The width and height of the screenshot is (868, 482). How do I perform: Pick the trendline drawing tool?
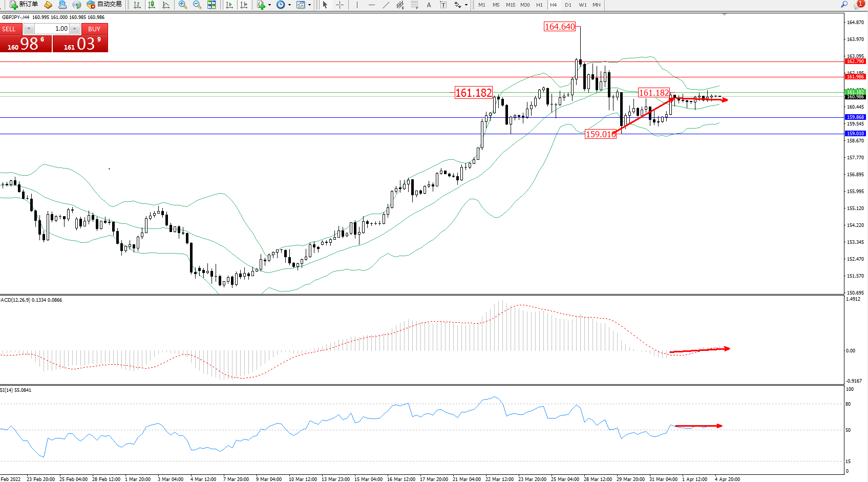pyautogui.click(x=386, y=5)
